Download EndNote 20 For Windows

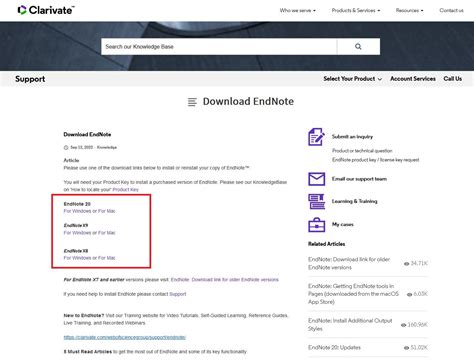click(77, 211)
